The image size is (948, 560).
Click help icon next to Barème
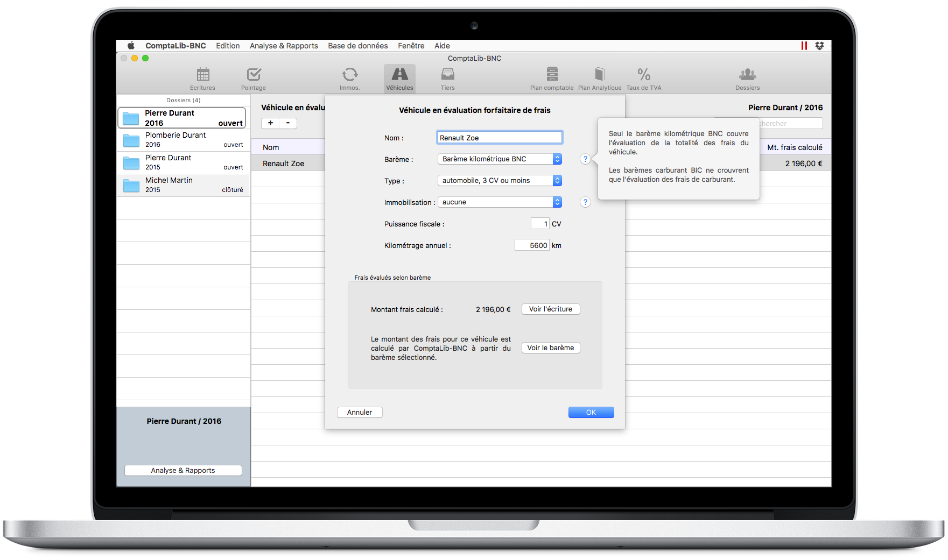click(585, 159)
